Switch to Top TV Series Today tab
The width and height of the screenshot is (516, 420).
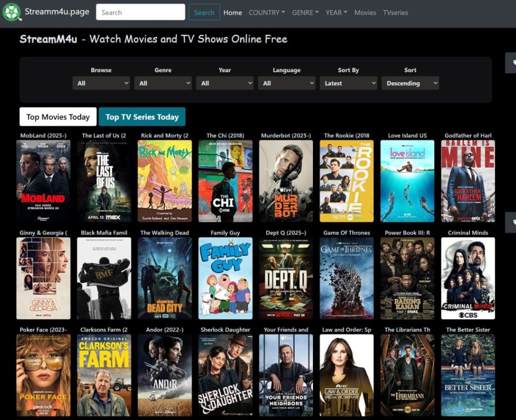point(142,116)
